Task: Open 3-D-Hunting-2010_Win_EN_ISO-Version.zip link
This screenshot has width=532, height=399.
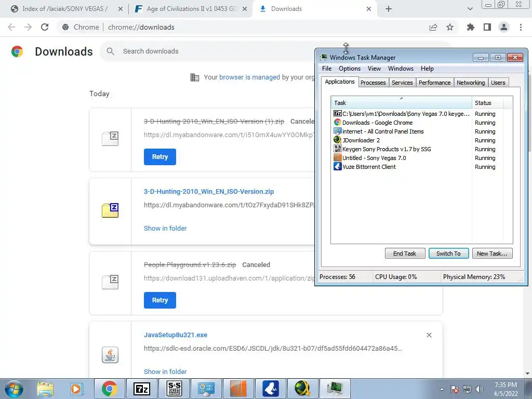Action: tap(209, 191)
